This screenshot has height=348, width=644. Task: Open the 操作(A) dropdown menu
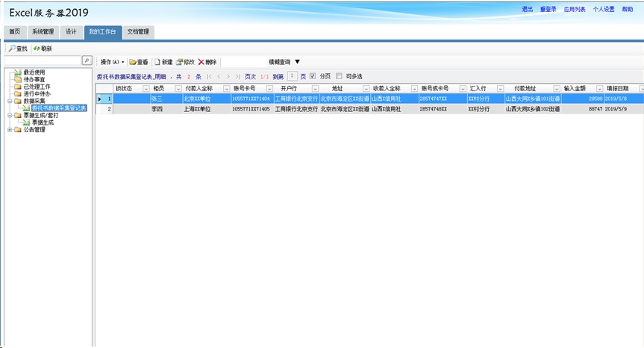(x=113, y=62)
